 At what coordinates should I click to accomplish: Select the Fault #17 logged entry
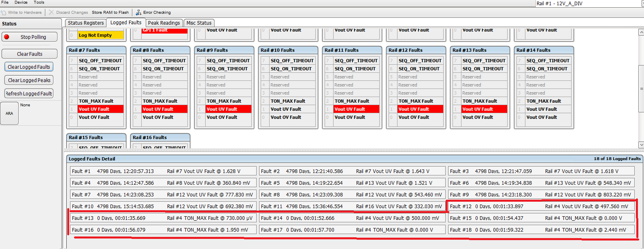coord(352,230)
